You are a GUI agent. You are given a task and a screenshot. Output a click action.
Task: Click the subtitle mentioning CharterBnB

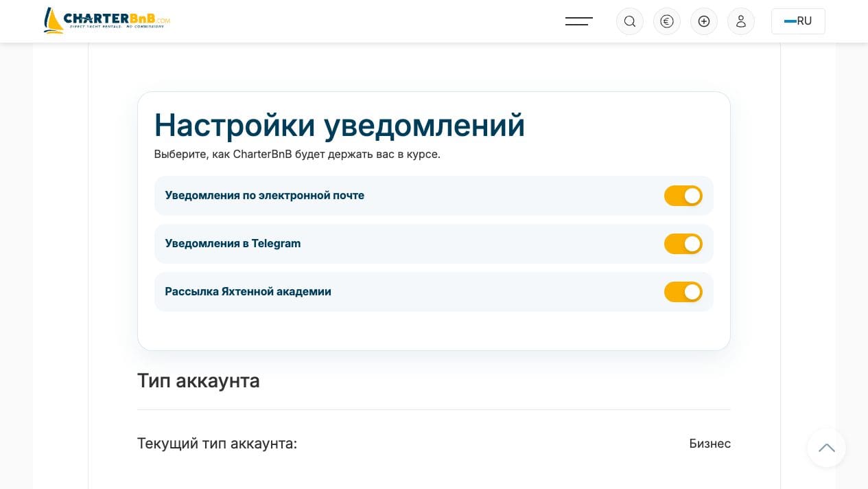(x=297, y=154)
